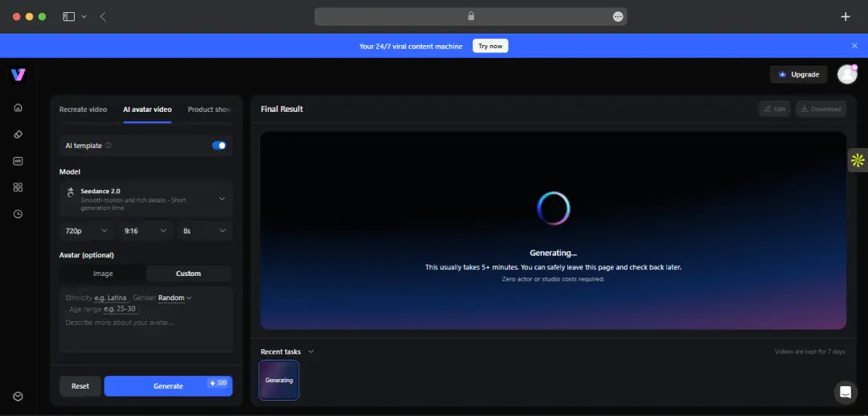Open the HD enhancer icon in sidebar
Viewport: 868px width, 416px height.
click(18, 161)
